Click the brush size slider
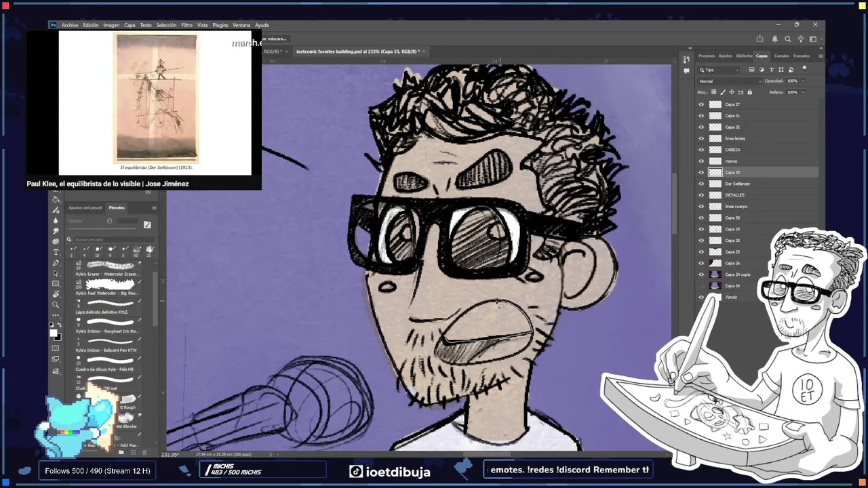 coord(101,228)
